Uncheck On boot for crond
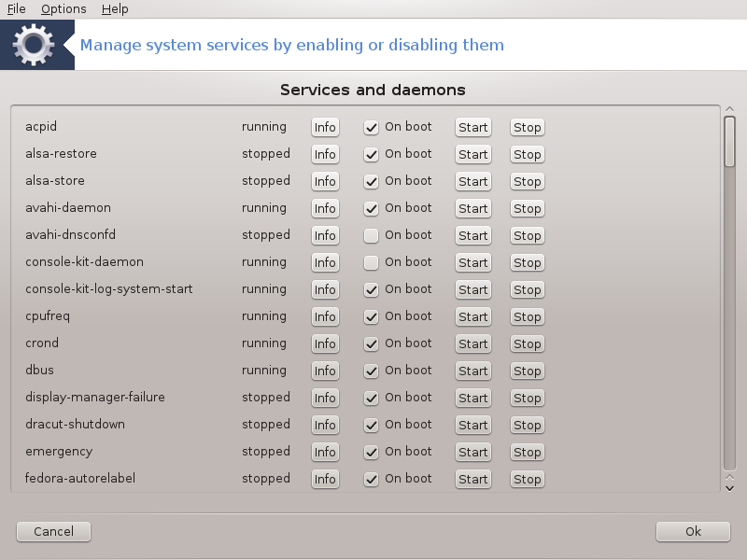This screenshot has width=747, height=560. pos(371,343)
